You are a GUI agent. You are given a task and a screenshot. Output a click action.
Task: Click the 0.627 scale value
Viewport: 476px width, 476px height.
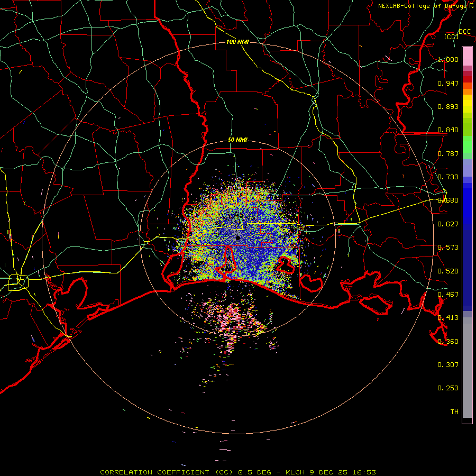(x=448, y=224)
